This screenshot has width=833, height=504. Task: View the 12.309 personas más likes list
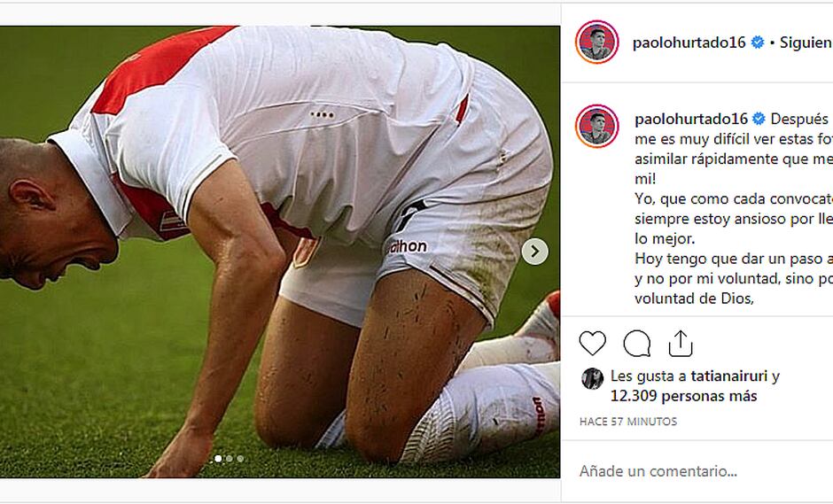click(x=684, y=396)
